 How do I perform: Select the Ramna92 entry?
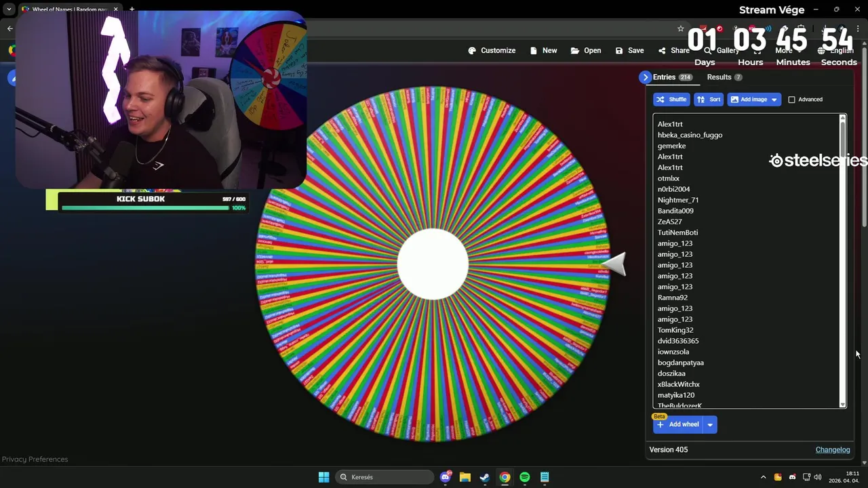point(672,298)
